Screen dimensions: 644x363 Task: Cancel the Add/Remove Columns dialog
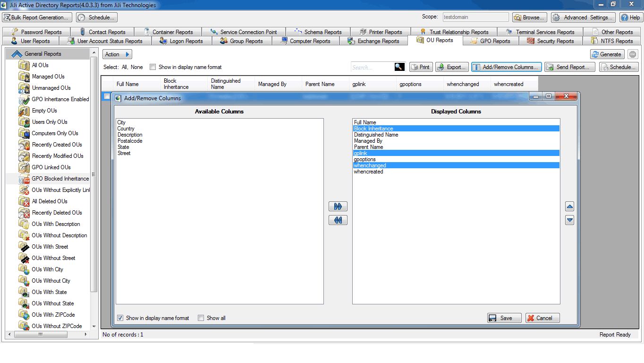coord(542,318)
